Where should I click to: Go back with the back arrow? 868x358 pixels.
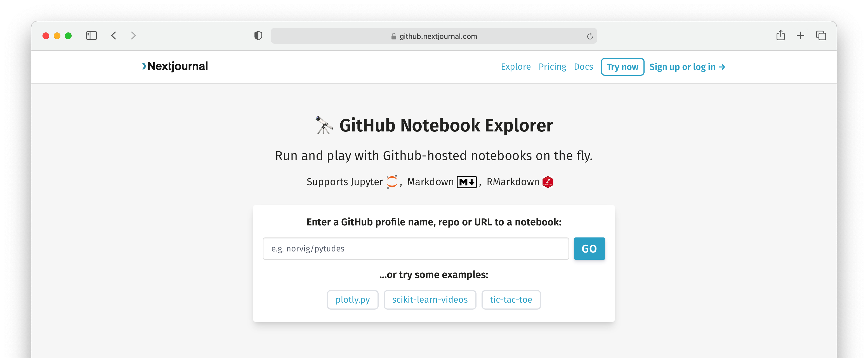pos(114,36)
